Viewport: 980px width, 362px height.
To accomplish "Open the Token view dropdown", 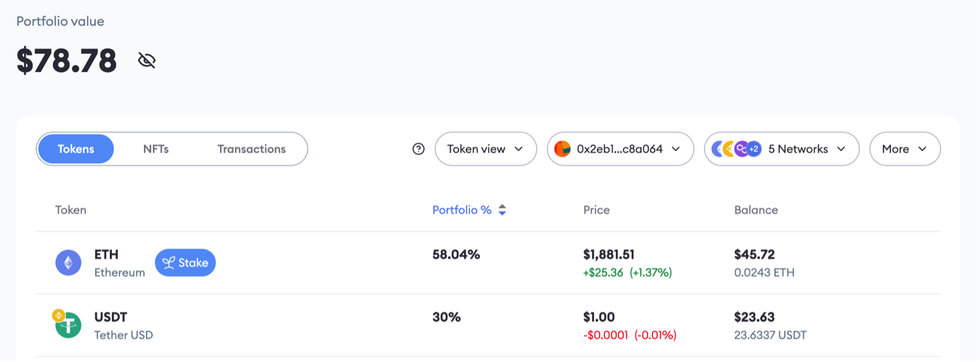I will click(x=485, y=149).
